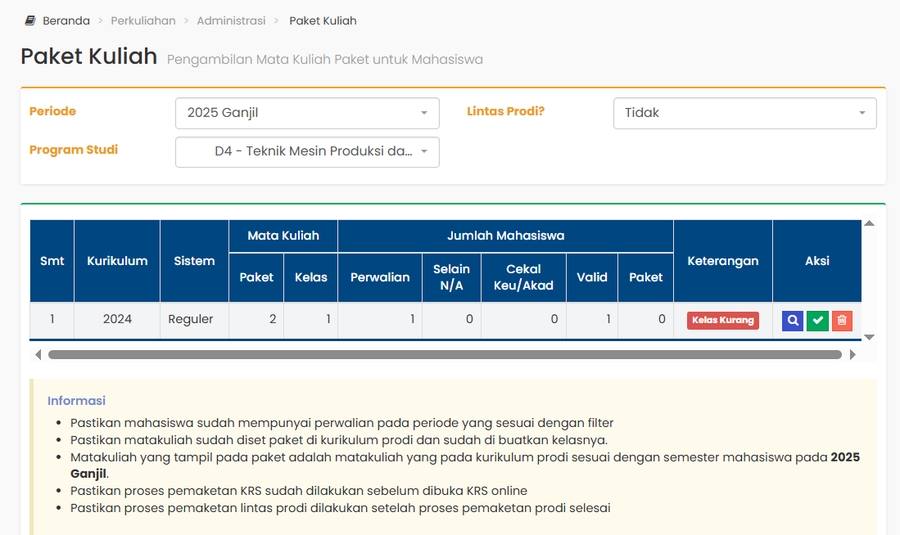This screenshot has height=535, width=900.
Task: Click the Keterangan column header
Action: [722, 261]
